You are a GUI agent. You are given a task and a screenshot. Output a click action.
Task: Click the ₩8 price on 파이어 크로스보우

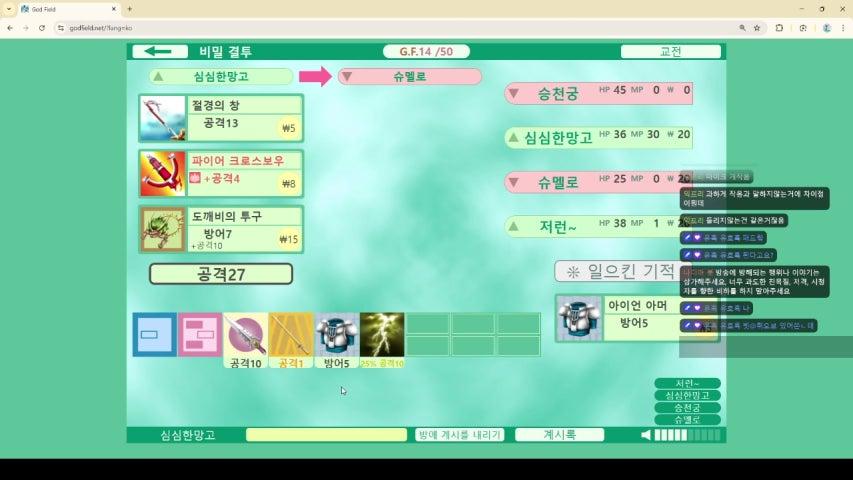click(x=288, y=183)
